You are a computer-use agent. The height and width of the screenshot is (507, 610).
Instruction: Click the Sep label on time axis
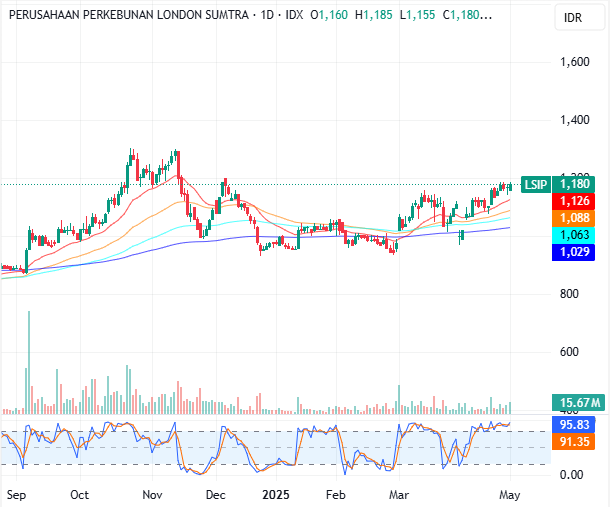[16, 495]
